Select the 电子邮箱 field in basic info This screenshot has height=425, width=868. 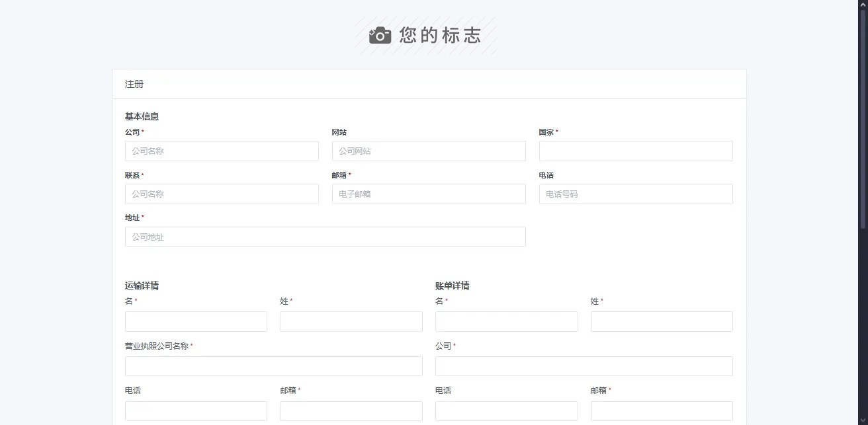coord(429,194)
